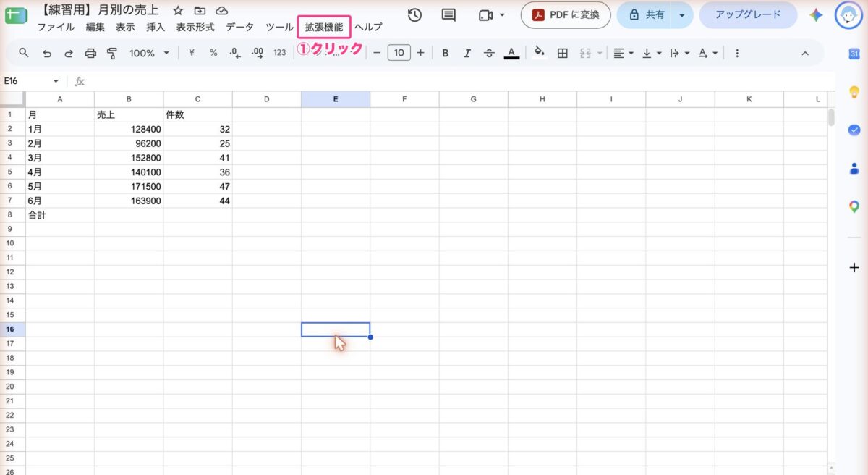The height and width of the screenshot is (475, 868).
Task: Open the fill color picker
Action: click(539, 53)
